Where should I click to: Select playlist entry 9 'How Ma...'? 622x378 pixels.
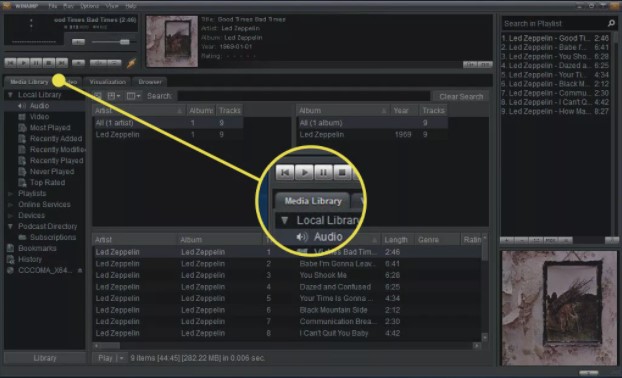[555, 111]
